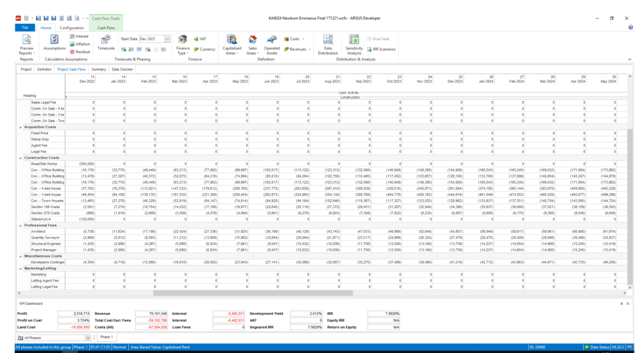Click the Goal Seek tool
Screen dimensions: 643x362
[378, 39]
